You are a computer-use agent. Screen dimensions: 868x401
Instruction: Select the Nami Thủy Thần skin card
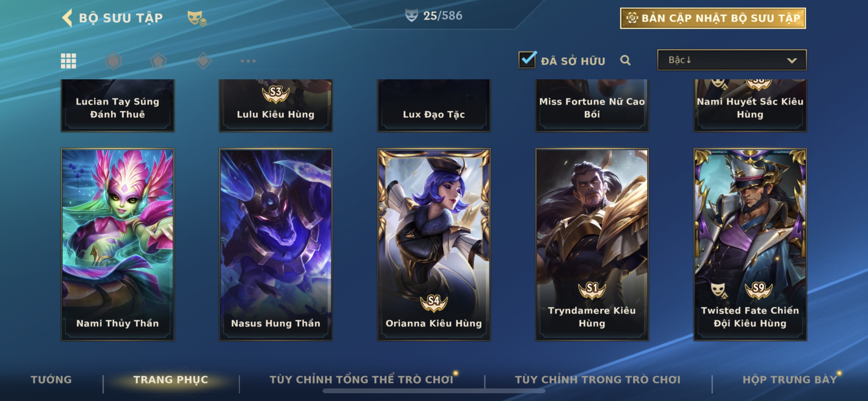point(118,245)
